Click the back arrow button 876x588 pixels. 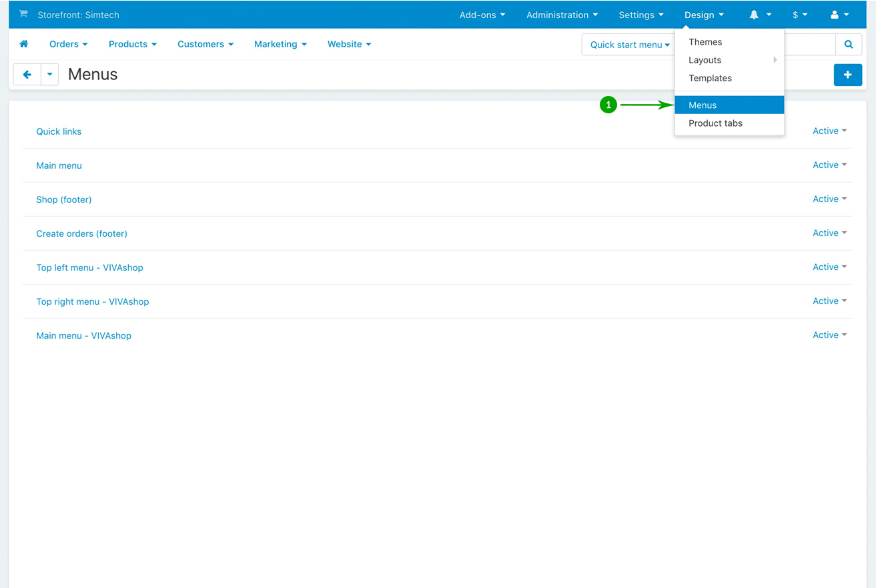[x=27, y=75]
